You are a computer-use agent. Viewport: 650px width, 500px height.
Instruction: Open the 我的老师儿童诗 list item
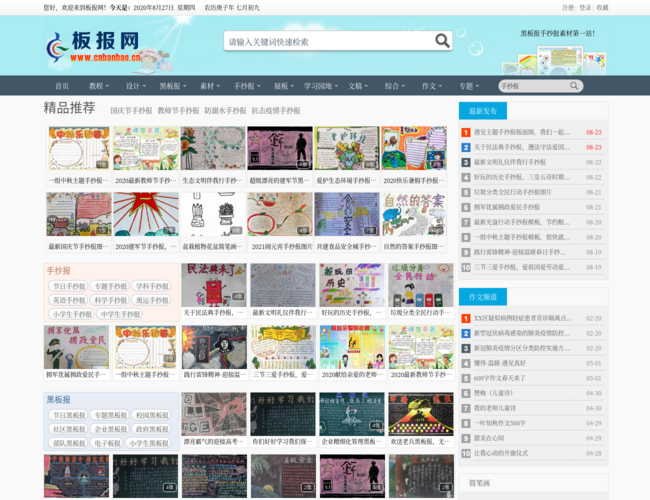pos(495,408)
